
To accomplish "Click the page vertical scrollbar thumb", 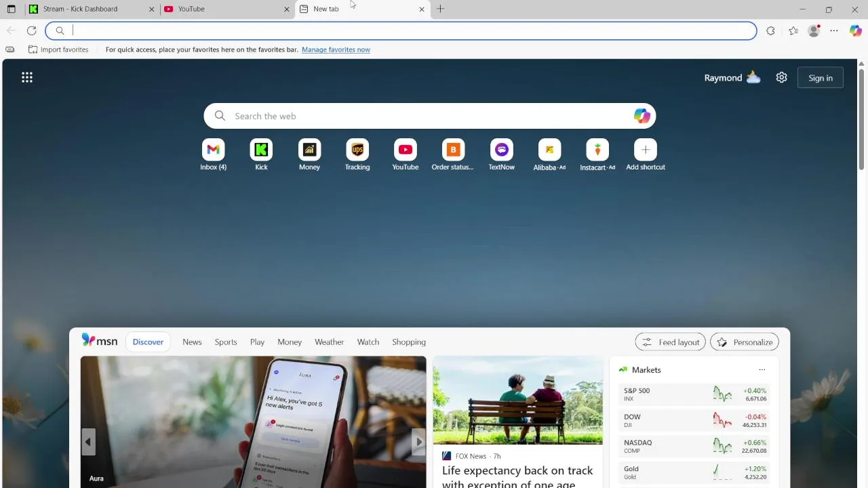I will click(861, 119).
